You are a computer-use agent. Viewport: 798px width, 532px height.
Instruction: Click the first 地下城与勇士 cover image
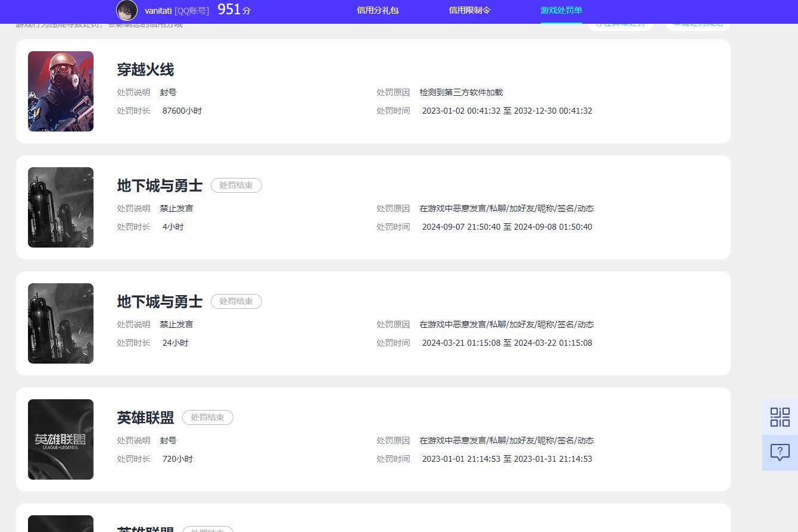pyautogui.click(x=61, y=207)
